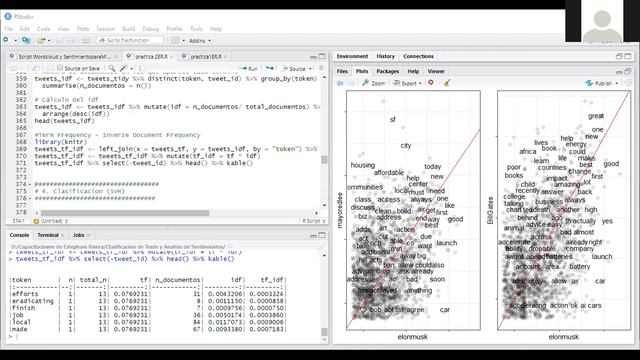Image resolution: width=640 pixels, height=360 pixels.
Task: Open the Publish options dropdown arrow
Action: 617,83
